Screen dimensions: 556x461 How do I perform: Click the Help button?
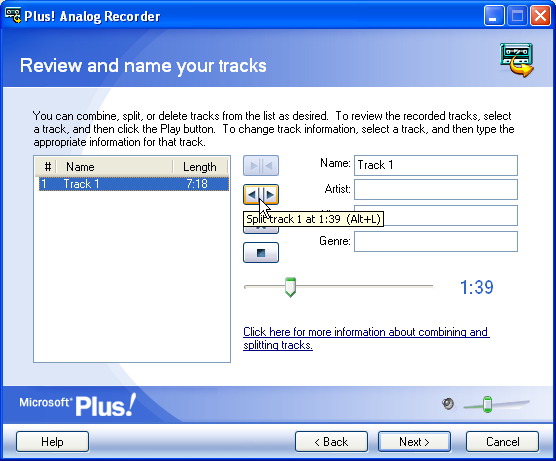tap(52, 442)
